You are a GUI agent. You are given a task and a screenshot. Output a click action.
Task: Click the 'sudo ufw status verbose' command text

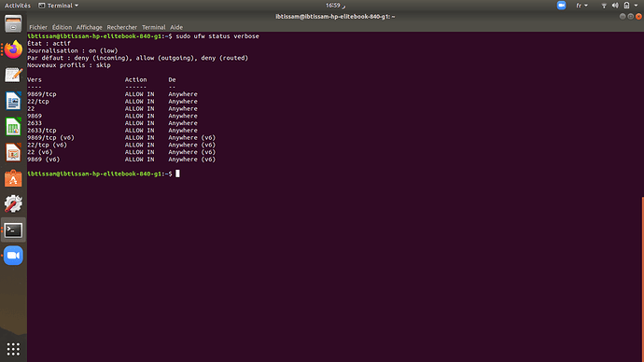(x=217, y=36)
